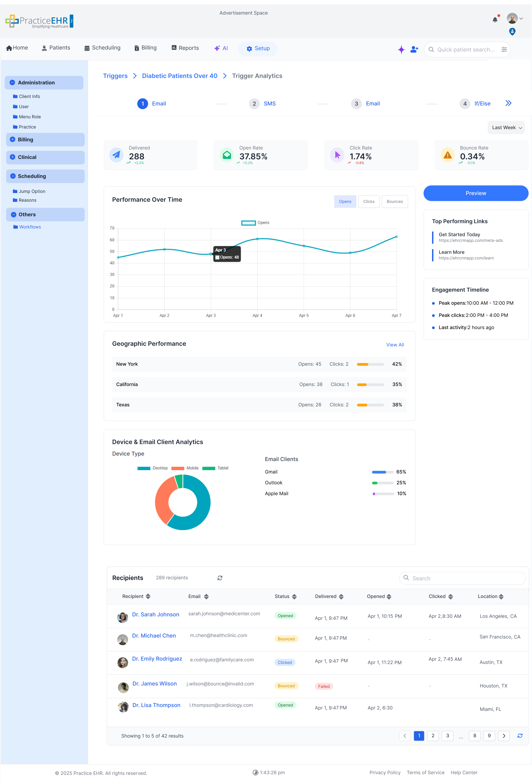Open the Last Week time range dropdown
This screenshot has height=782, width=532.
coord(506,127)
